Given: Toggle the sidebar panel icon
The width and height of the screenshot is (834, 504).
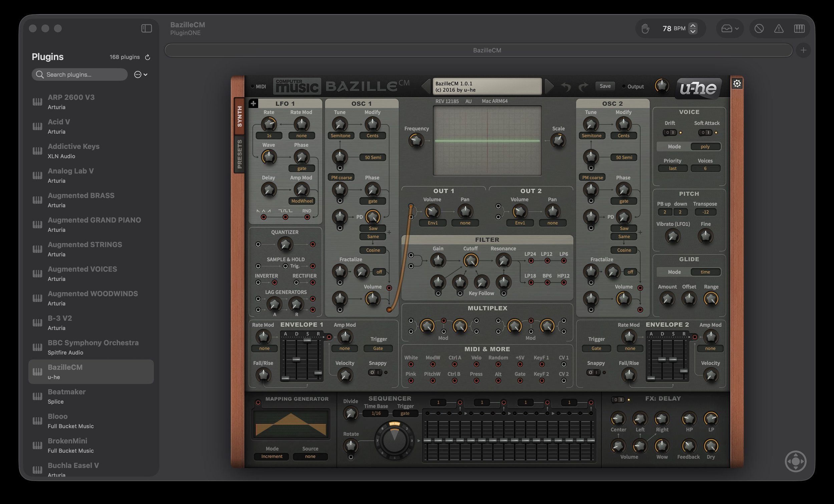Looking at the screenshot, I should 146,28.
